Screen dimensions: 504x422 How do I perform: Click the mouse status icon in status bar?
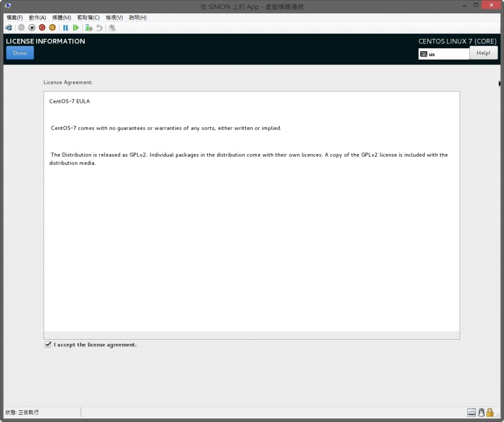coord(481,412)
